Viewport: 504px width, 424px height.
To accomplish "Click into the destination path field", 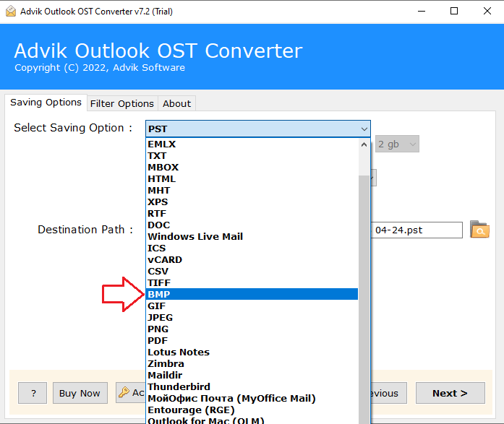I will [417, 230].
